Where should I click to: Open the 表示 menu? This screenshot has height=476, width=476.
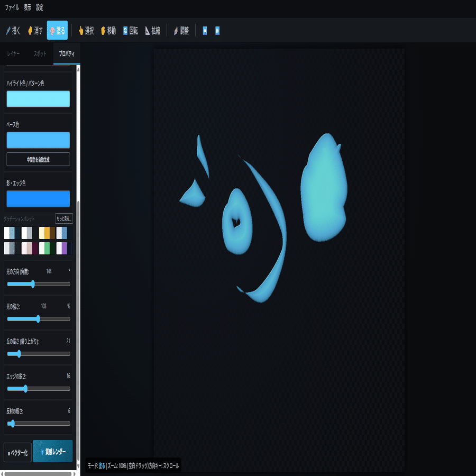tap(28, 7)
